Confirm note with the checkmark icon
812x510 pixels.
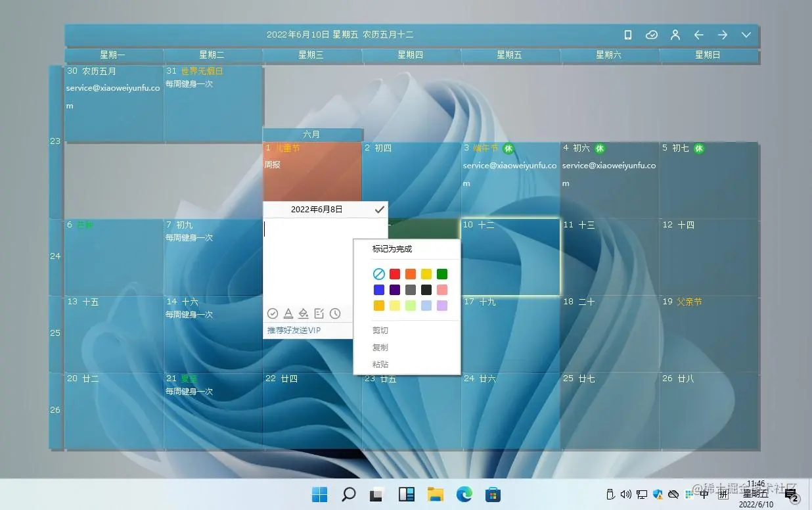(x=379, y=210)
